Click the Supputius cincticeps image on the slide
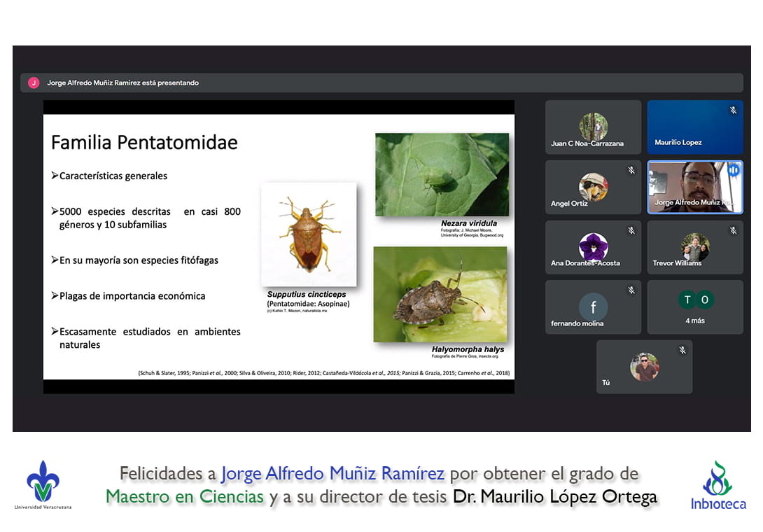This screenshot has width=763, height=532. [x=309, y=234]
